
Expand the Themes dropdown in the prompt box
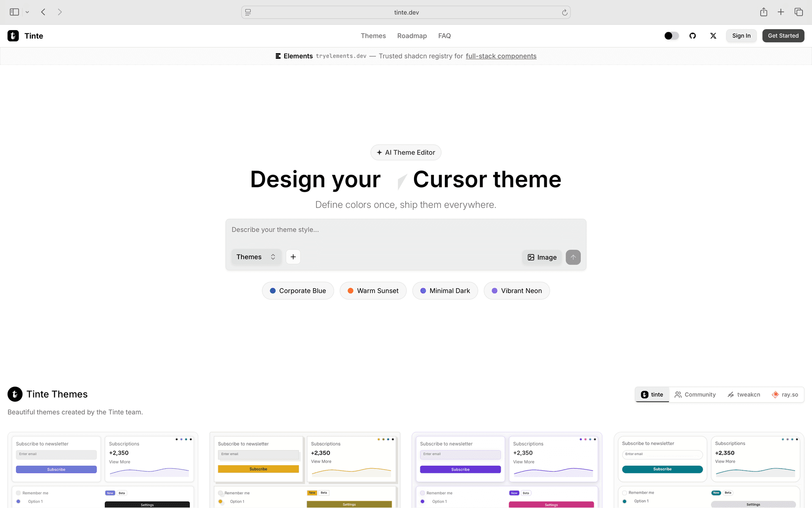pos(256,257)
